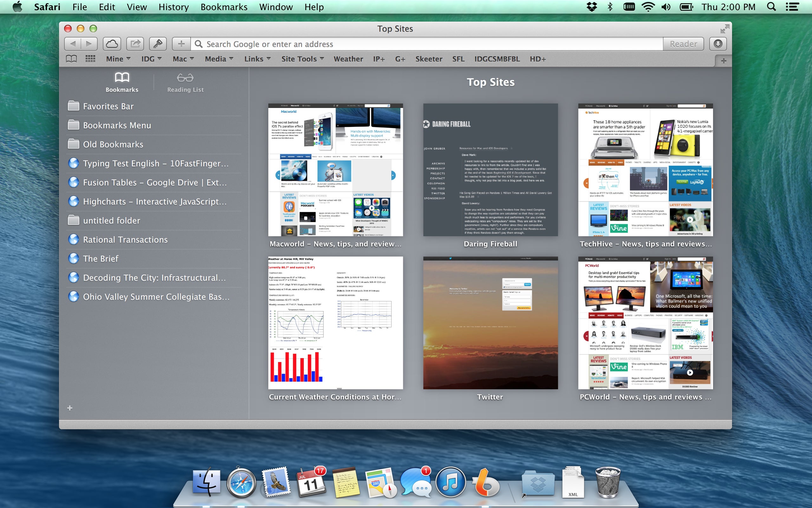Click the IDGCSMBFBL bookmark
Image resolution: width=812 pixels, height=508 pixels.
pyautogui.click(x=497, y=59)
